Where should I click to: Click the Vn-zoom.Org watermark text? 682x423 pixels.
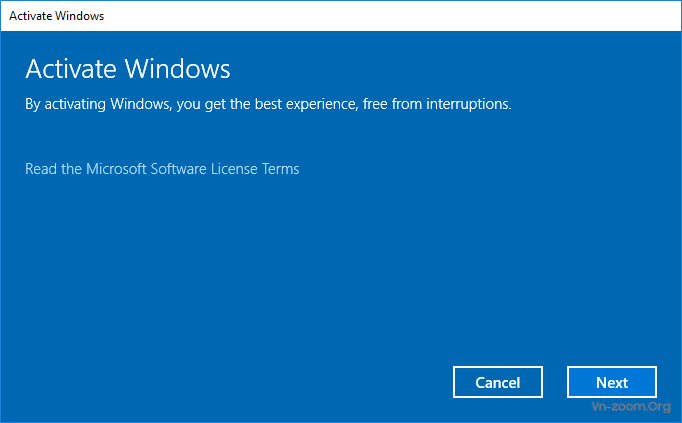631,406
